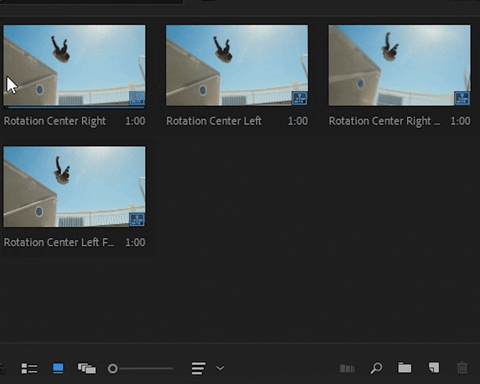480x384 pixels.
Task: Click the badge icon on Rotation Center Left
Action: [299, 98]
